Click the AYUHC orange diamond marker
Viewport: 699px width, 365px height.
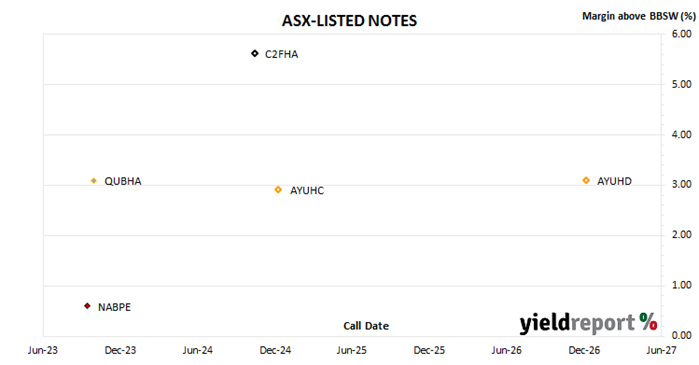coord(278,190)
